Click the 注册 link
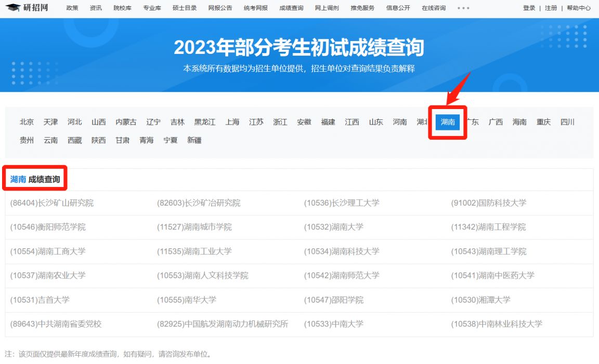599x364 pixels. (x=551, y=8)
